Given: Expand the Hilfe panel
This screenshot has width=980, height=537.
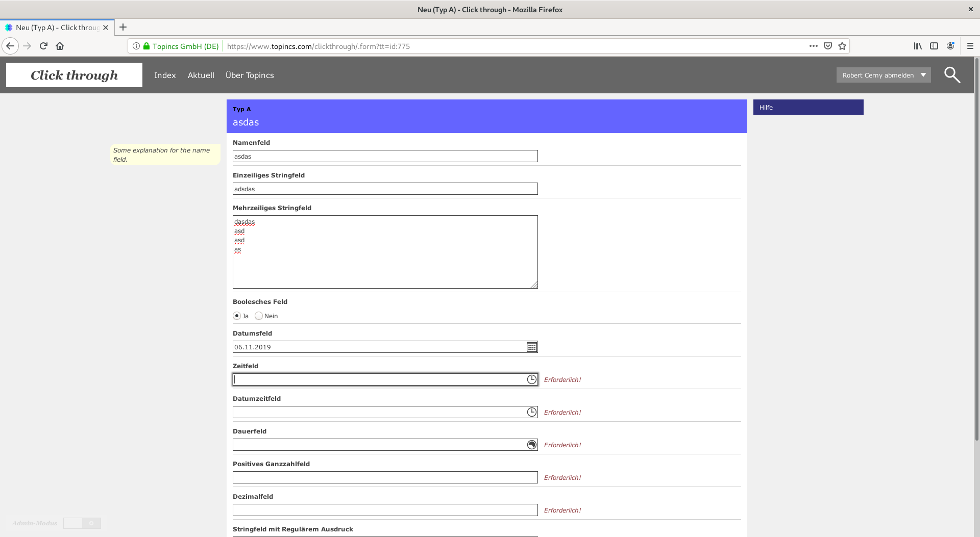Looking at the screenshot, I should [808, 107].
